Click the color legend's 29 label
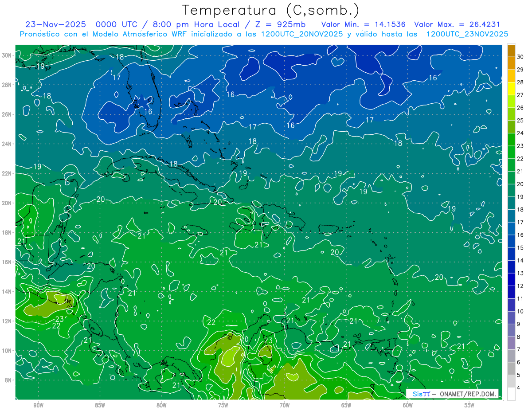The width and height of the screenshot is (532, 411). (520, 69)
